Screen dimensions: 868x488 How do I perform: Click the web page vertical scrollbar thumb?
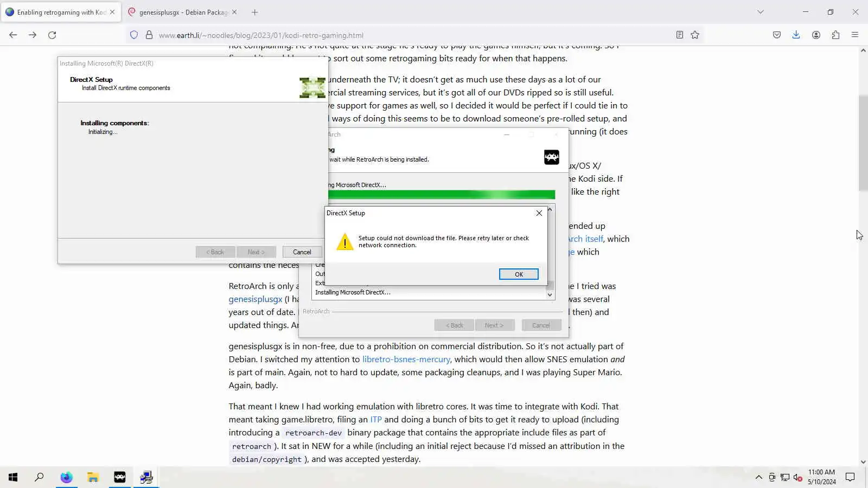tap(863, 143)
